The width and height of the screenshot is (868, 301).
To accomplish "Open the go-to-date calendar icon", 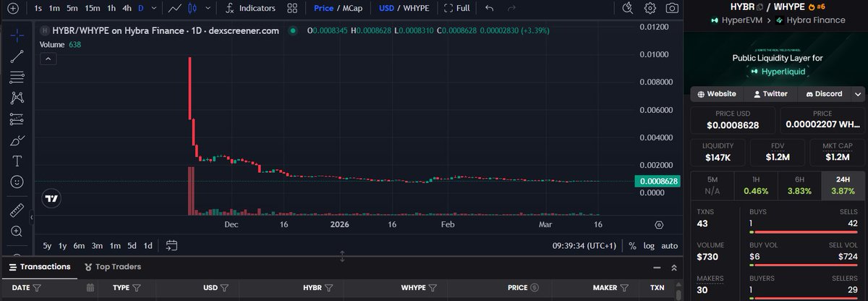I will pyautogui.click(x=171, y=245).
